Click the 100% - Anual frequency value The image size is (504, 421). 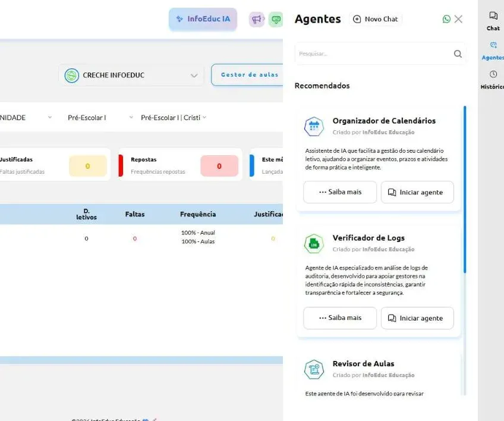coord(198,233)
